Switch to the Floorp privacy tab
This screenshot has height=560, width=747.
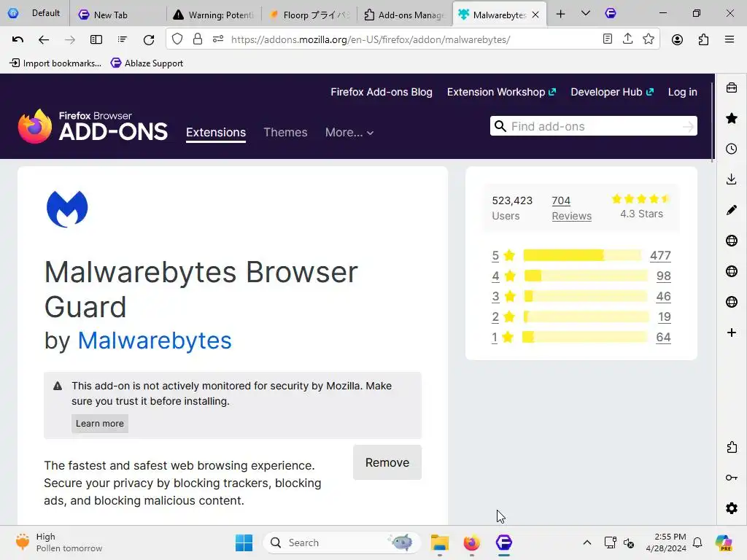309,15
